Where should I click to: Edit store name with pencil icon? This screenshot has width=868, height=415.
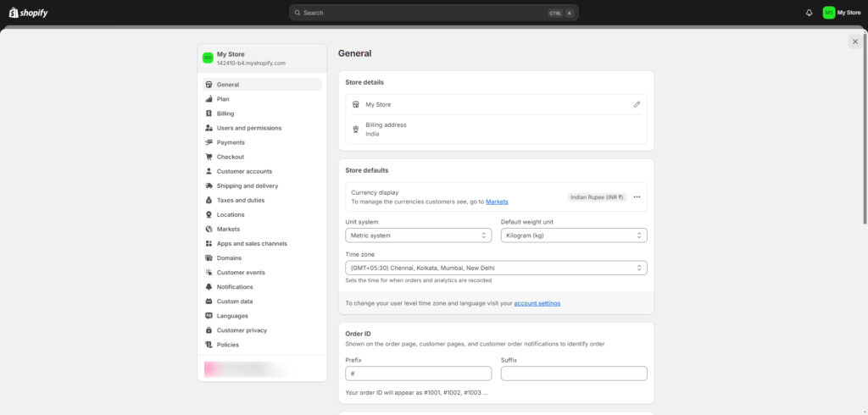[637, 104]
